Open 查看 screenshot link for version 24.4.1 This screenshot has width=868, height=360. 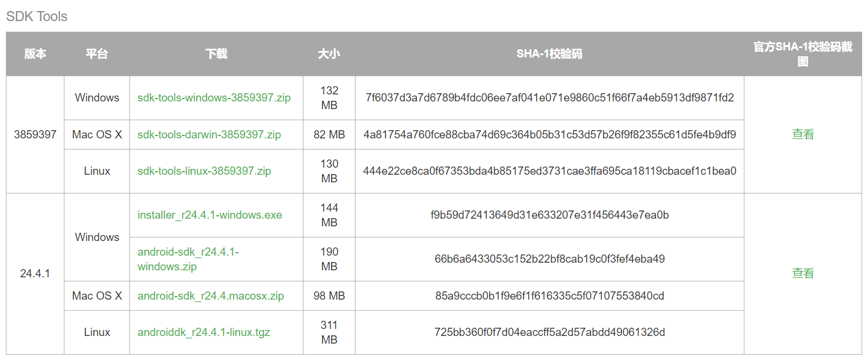pyautogui.click(x=803, y=273)
